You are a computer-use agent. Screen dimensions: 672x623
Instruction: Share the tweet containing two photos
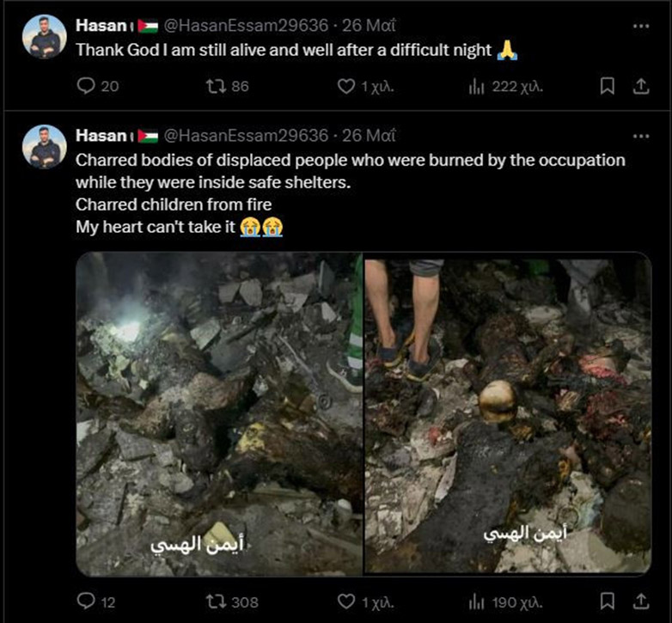(640, 602)
